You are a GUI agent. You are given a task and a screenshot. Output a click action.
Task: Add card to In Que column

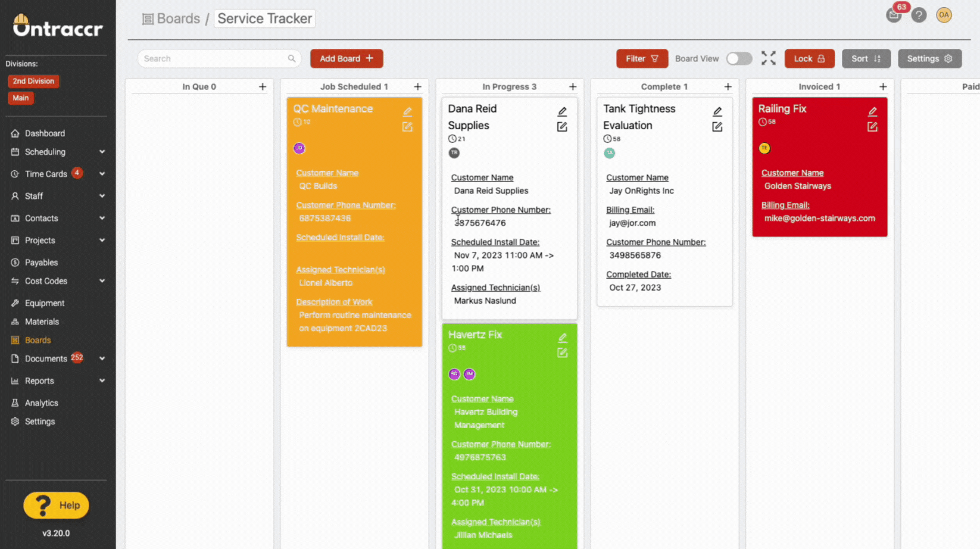(x=263, y=87)
